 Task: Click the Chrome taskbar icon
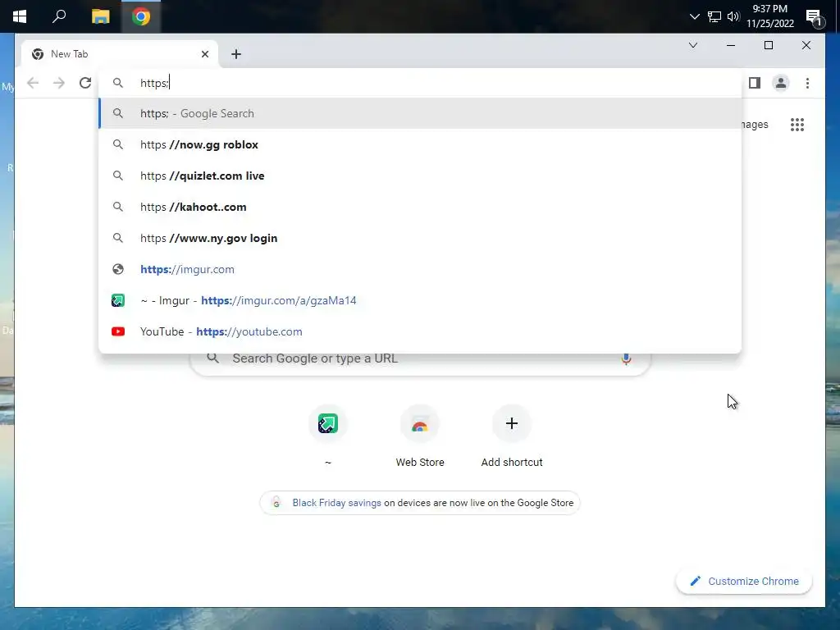point(141,16)
